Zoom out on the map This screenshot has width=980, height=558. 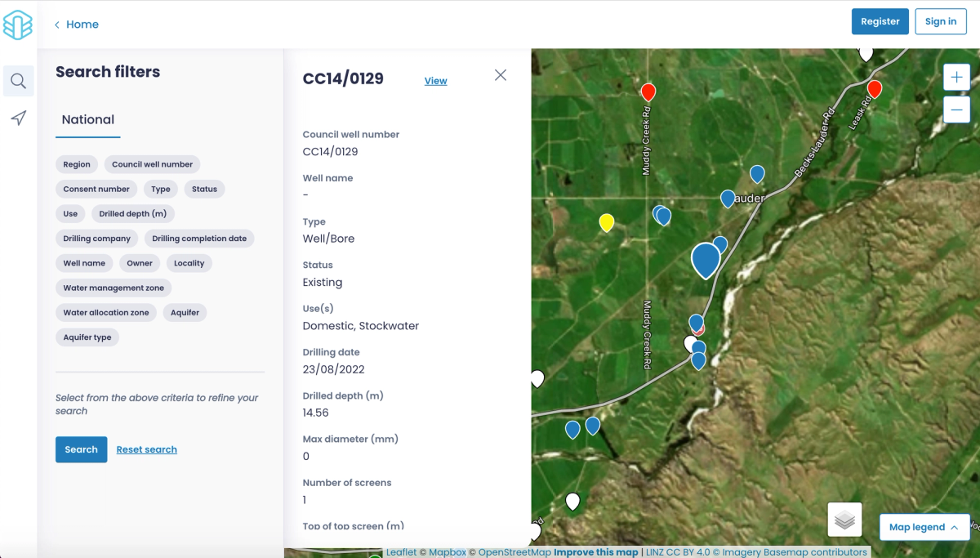click(x=956, y=109)
